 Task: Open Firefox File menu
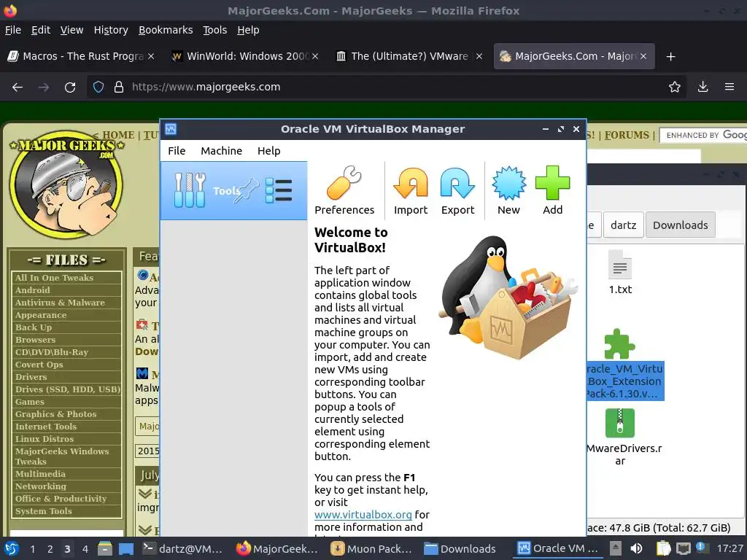[x=13, y=30]
